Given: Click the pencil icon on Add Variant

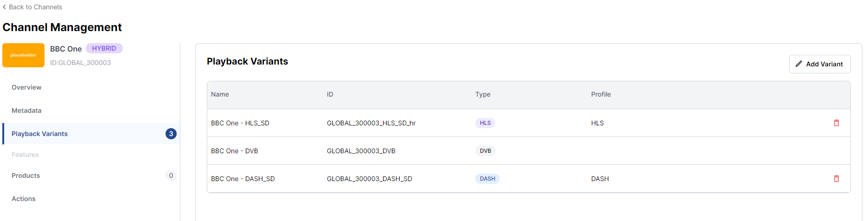Looking at the screenshot, I should (798, 64).
